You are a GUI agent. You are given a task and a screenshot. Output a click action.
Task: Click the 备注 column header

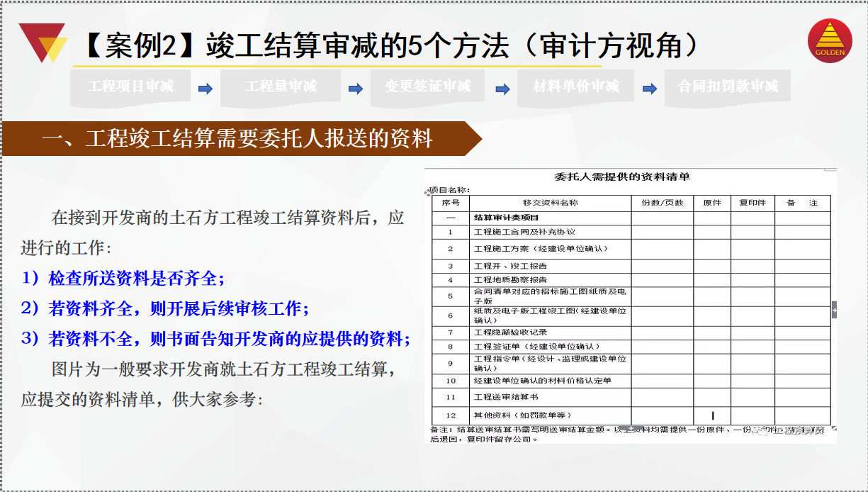pyautogui.click(x=802, y=203)
